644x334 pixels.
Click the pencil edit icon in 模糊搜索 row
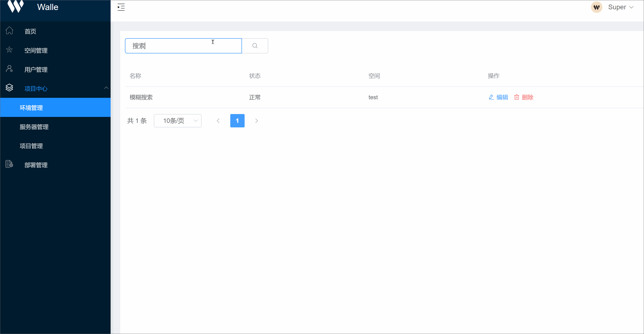pos(491,97)
